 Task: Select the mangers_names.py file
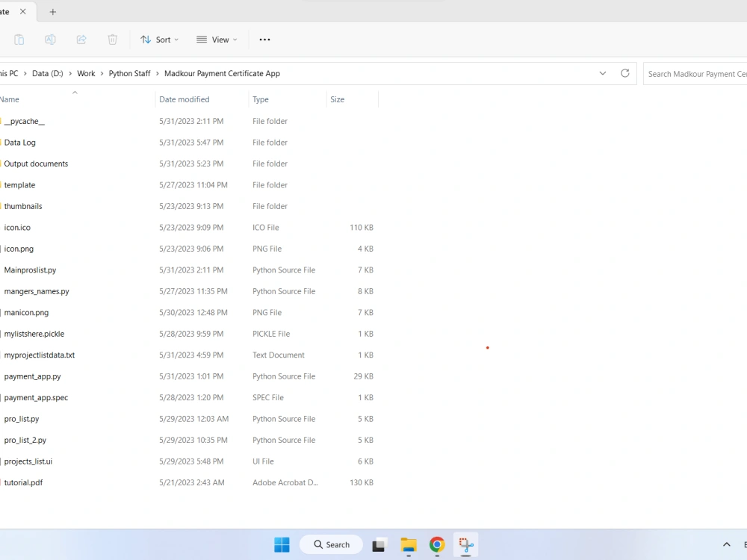tap(37, 291)
